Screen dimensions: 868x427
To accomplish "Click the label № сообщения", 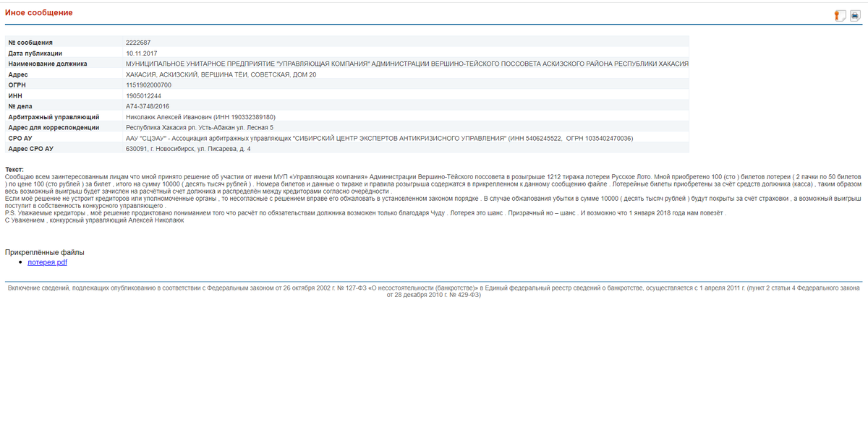I will click(30, 43).
